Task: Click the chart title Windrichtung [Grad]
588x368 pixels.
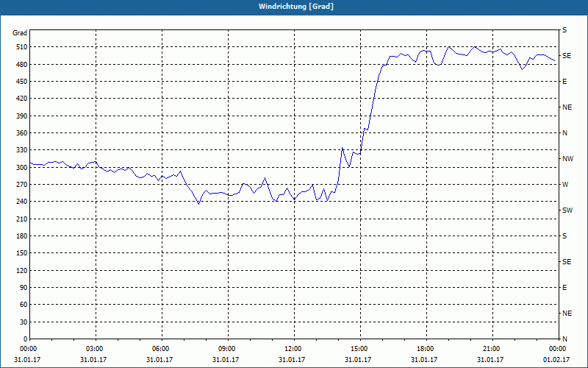Action: coord(296,7)
